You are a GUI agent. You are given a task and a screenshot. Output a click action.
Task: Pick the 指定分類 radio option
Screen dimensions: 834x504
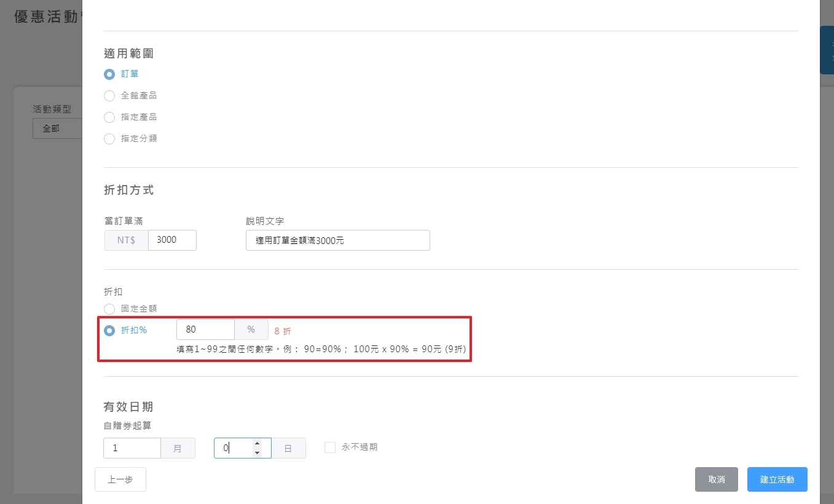109,139
